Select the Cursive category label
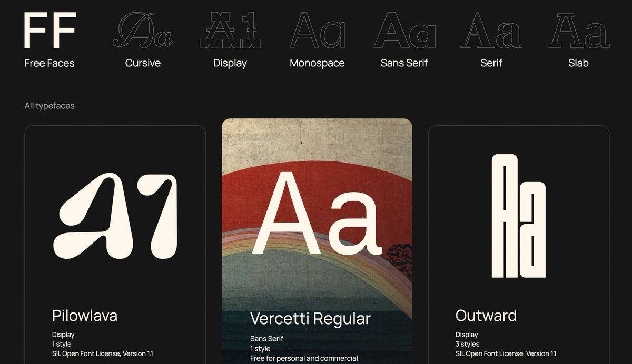Image resolution: width=632 pixels, height=364 pixels. [x=143, y=63]
